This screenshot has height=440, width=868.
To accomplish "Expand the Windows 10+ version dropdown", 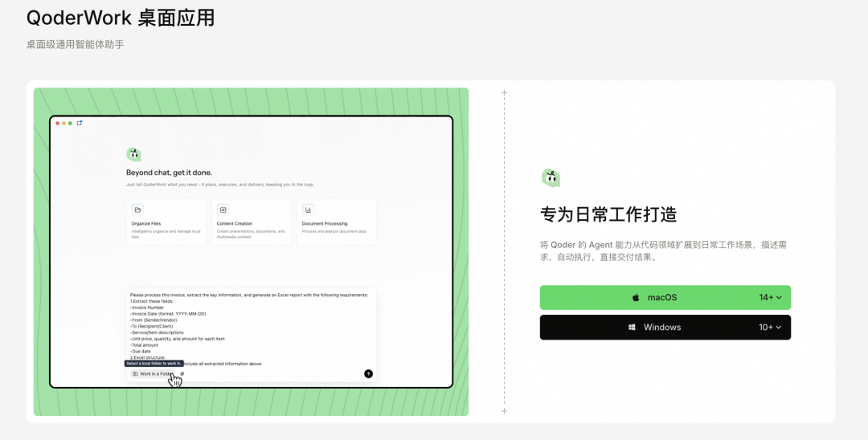I will (x=770, y=328).
